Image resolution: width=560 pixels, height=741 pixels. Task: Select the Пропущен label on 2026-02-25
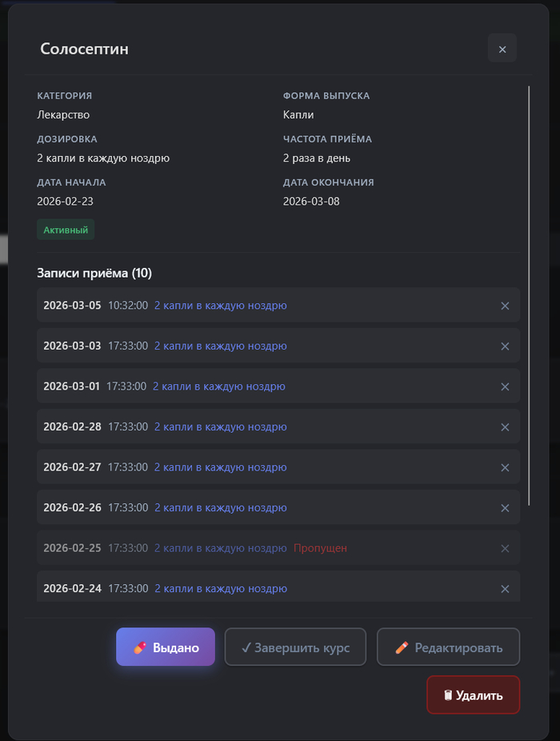(x=320, y=548)
